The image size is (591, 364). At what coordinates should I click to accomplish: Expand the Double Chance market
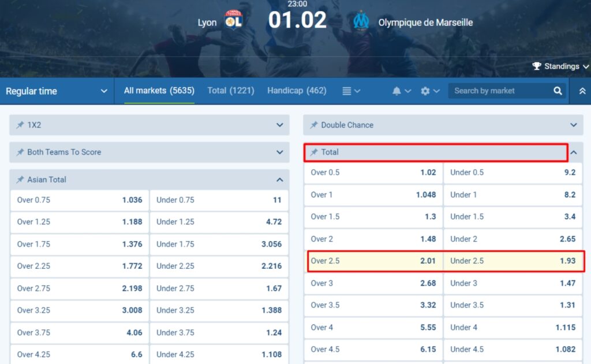[573, 125]
